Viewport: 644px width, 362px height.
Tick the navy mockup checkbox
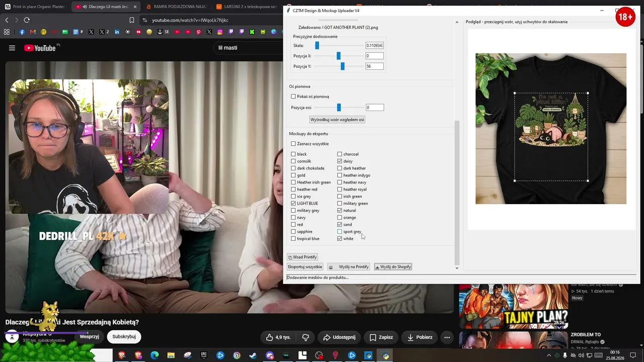tap(293, 218)
